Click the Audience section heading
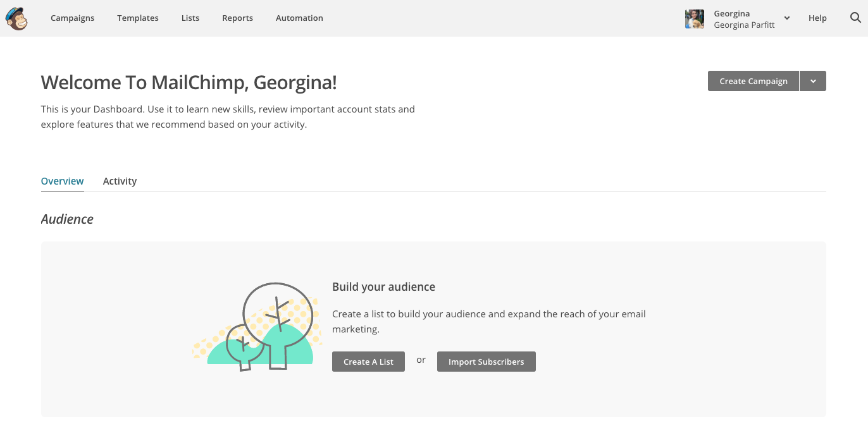Image resolution: width=868 pixels, height=445 pixels. click(x=67, y=219)
